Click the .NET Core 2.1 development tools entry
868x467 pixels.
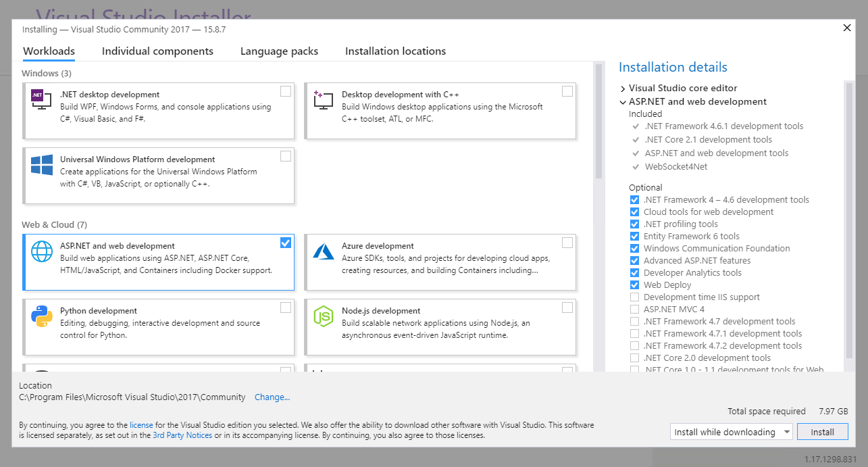point(708,140)
